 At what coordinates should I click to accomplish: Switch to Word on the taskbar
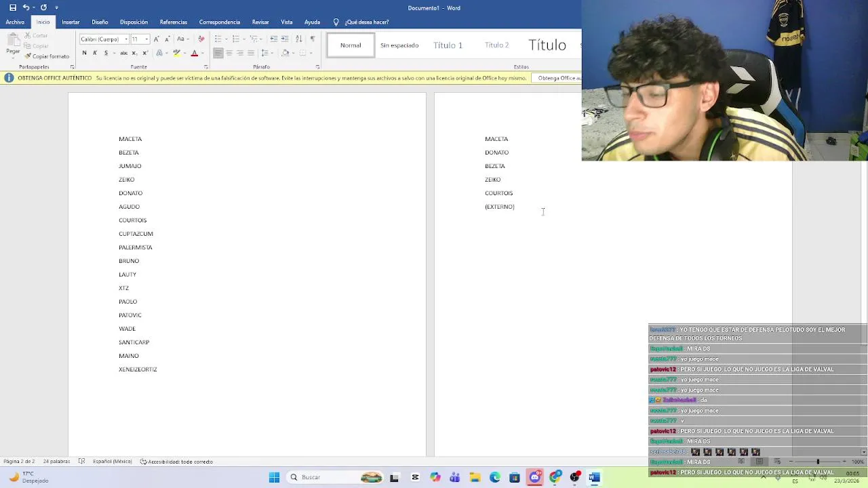click(594, 477)
